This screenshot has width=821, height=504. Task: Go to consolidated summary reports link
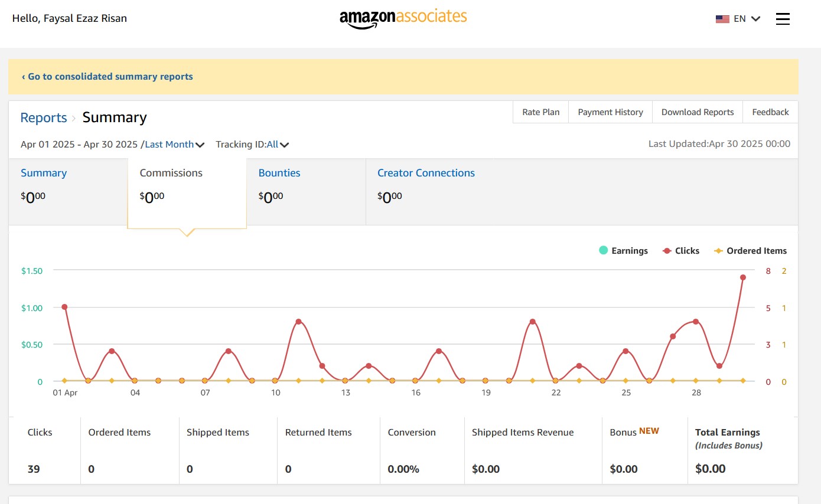(x=107, y=77)
